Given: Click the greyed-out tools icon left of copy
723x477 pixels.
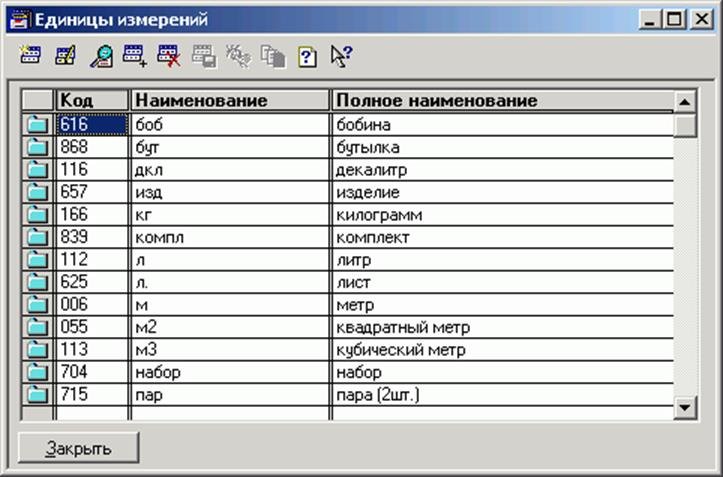Looking at the screenshot, I should (238, 56).
